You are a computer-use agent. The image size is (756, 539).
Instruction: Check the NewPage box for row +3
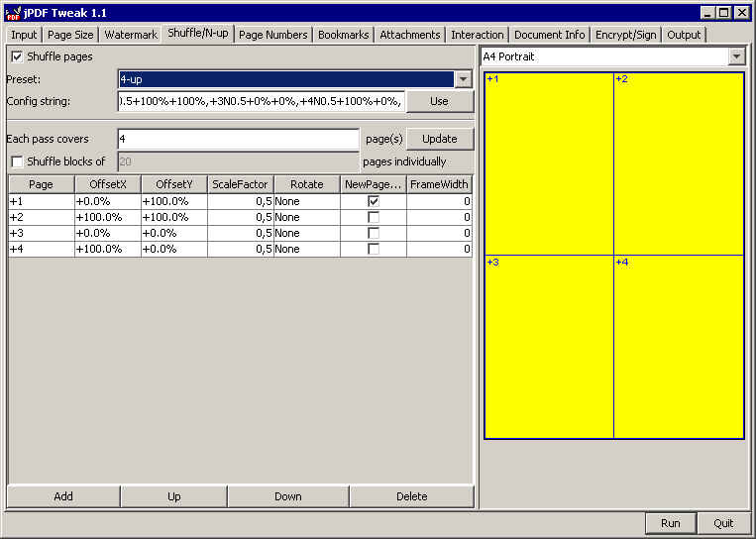pyautogui.click(x=374, y=233)
